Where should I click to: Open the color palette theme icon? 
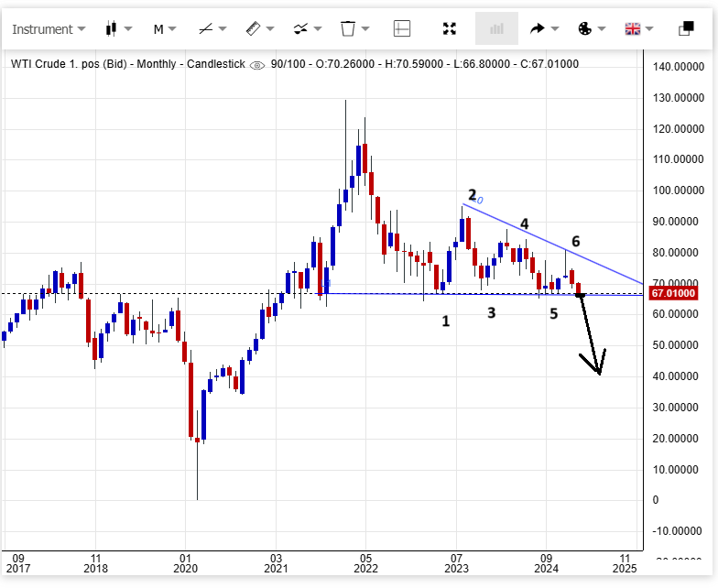coord(585,28)
